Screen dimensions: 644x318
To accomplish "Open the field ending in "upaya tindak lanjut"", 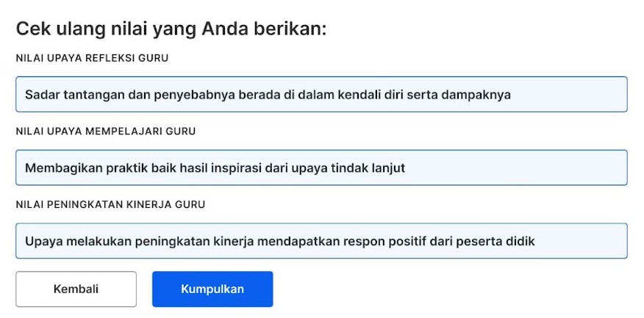I will click(321, 168).
